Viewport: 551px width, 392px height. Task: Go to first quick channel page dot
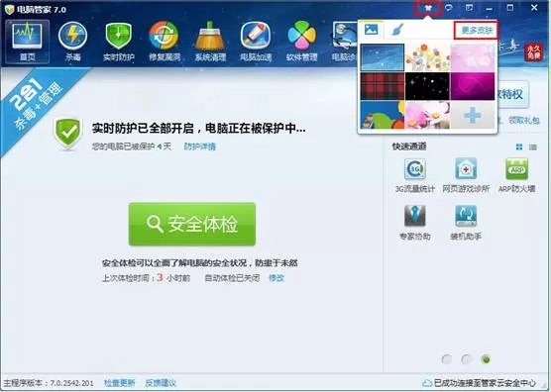(x=447, y=359)
